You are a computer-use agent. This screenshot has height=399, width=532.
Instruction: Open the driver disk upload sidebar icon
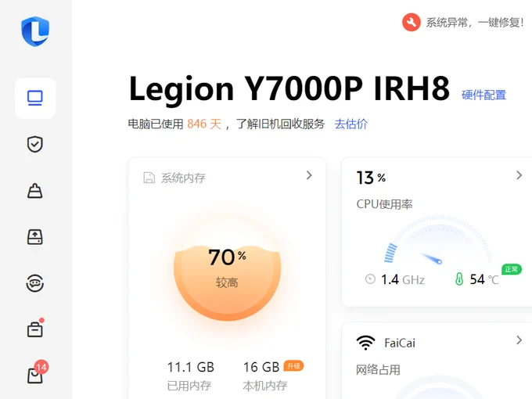(35, 237)
